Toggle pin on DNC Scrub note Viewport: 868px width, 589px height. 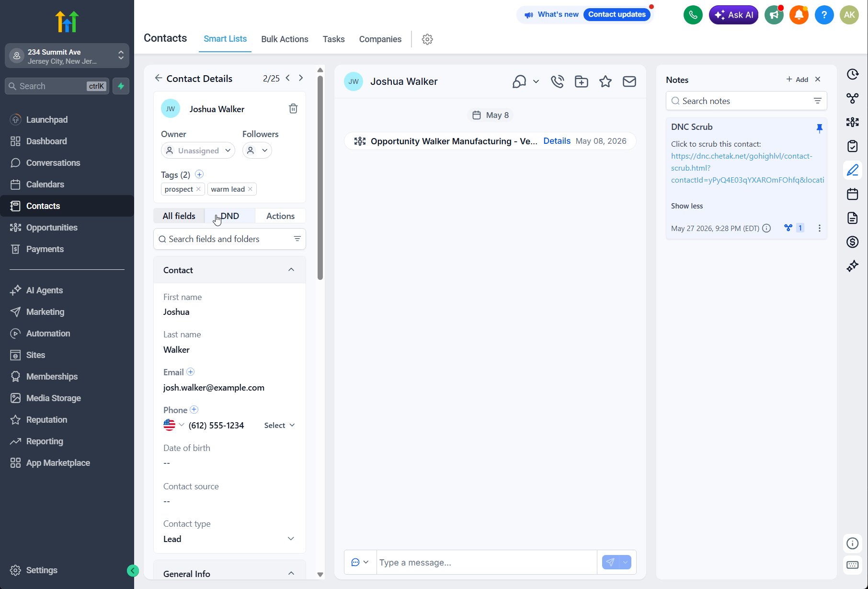819,128
